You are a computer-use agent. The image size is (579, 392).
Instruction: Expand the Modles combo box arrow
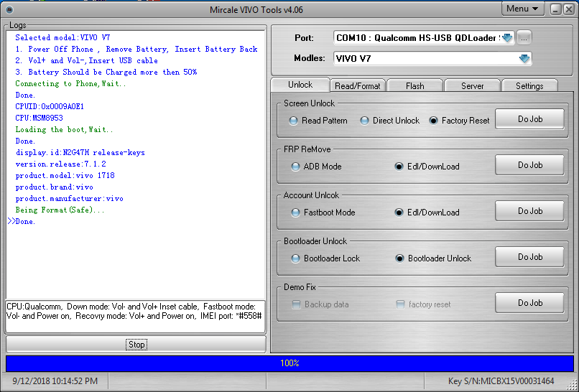point(524,58)
